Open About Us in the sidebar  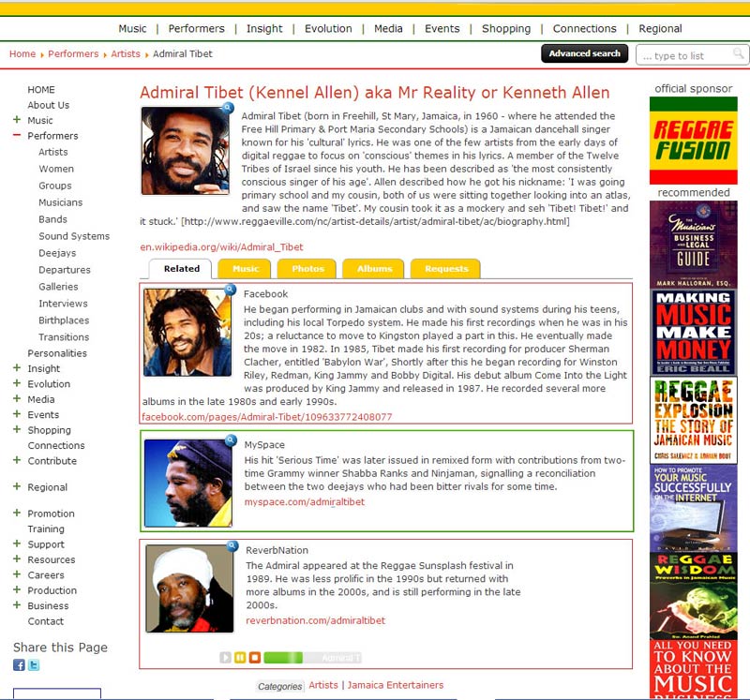tap(49, 105)
